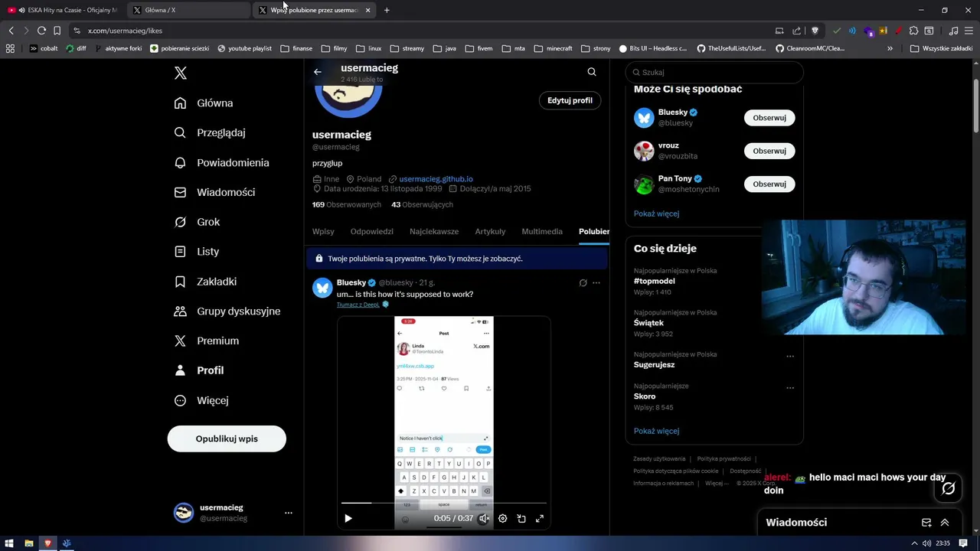The width and height of the screenshot is (980, 551).
Task: Open Windows Start menu
Action: [x=9, y=543]
